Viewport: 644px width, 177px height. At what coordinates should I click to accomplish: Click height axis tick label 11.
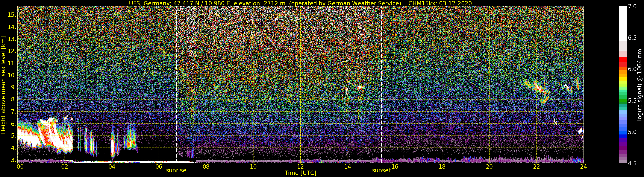click(12, 63)
